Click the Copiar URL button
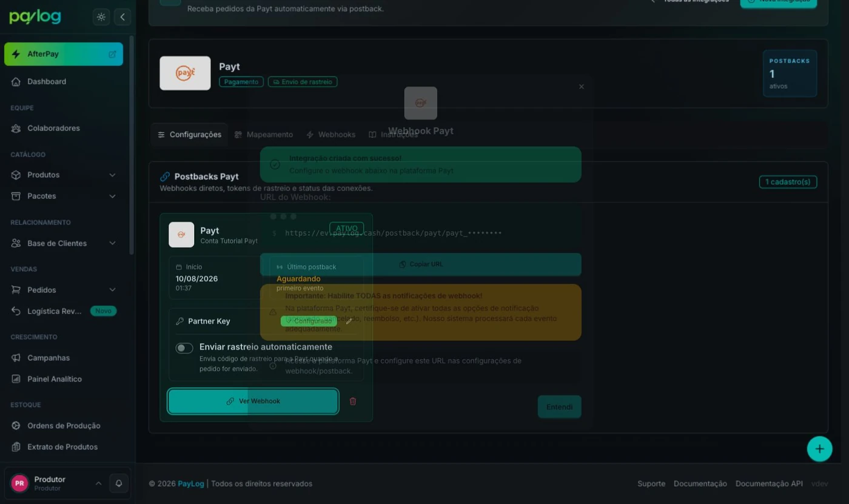The width and height of the screenshot is (849, 504). click(420, 264)
